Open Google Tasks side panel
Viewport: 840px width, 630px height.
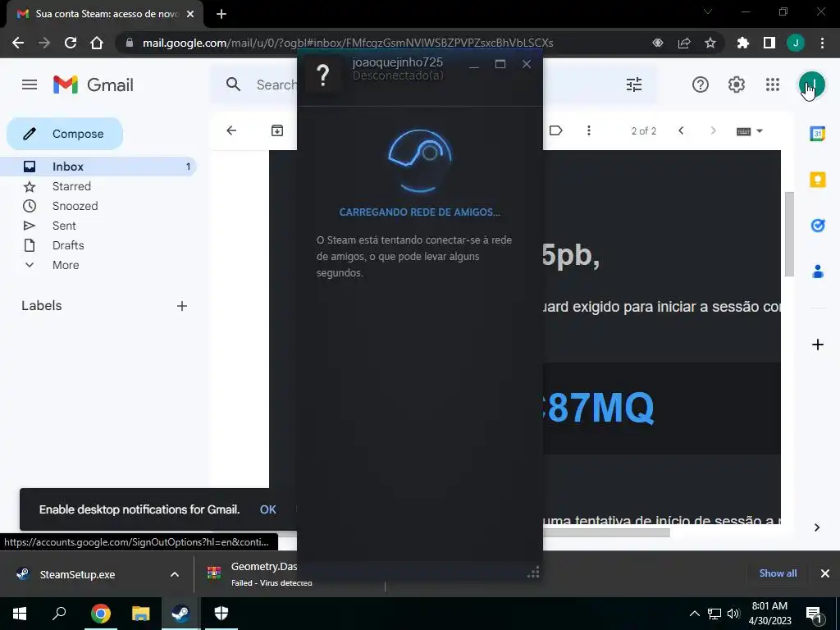pyautogui.click(x=818, y=226)
